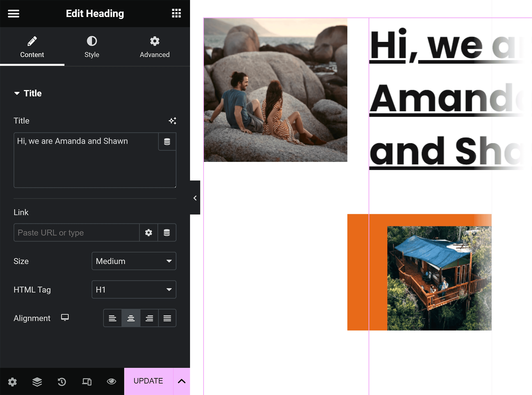Click the Title text input field
The height and width of the screenshot is (395, 532).
(86, 160)
